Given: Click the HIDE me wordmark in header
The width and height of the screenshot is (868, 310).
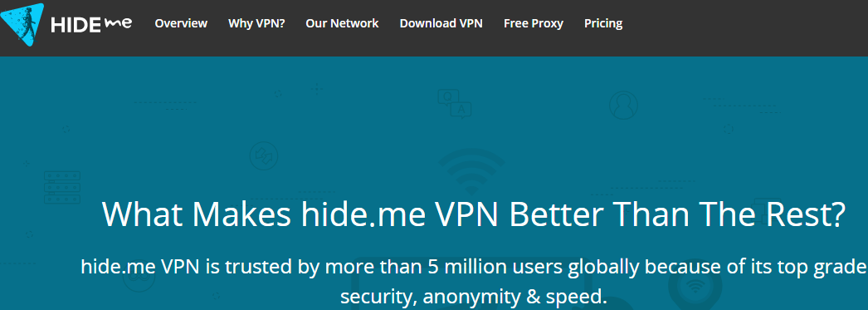Looking at the screenshot, I should tap(91, 24).
